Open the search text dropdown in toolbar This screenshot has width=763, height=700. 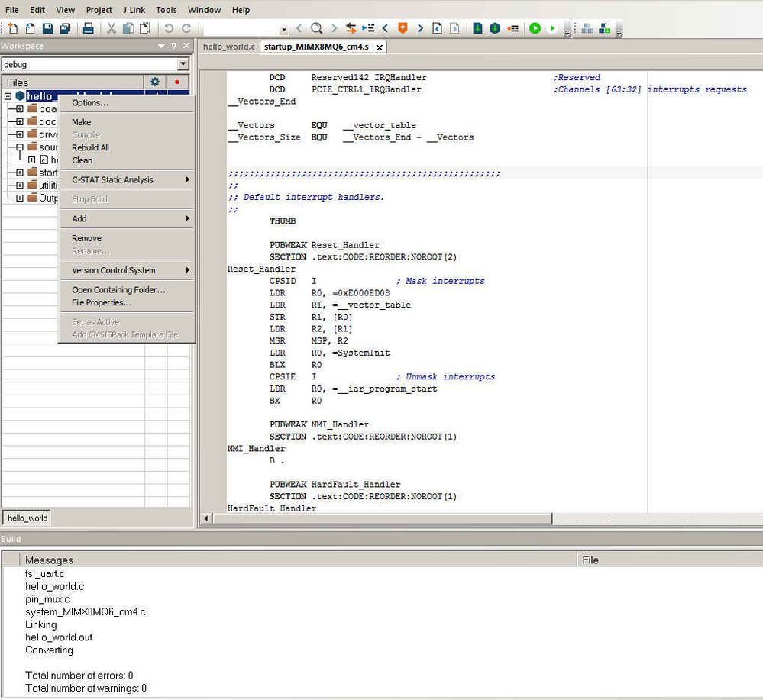[x=284, y=29]
